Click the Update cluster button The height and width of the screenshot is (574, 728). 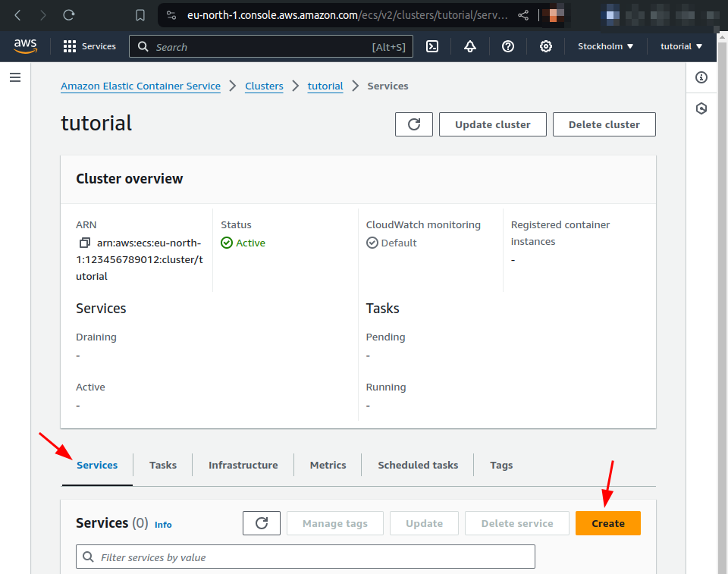(493, 124)
